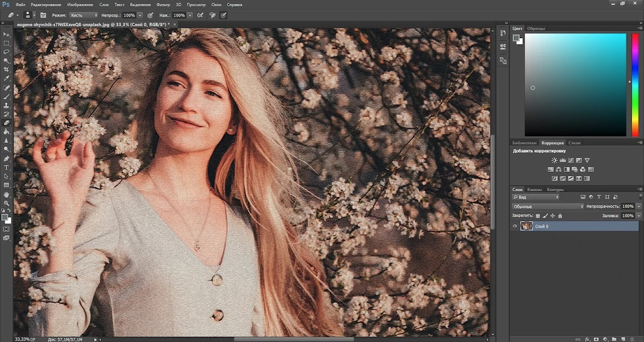
Task: Click the delete layer trash icon
Action: (633, 338)
